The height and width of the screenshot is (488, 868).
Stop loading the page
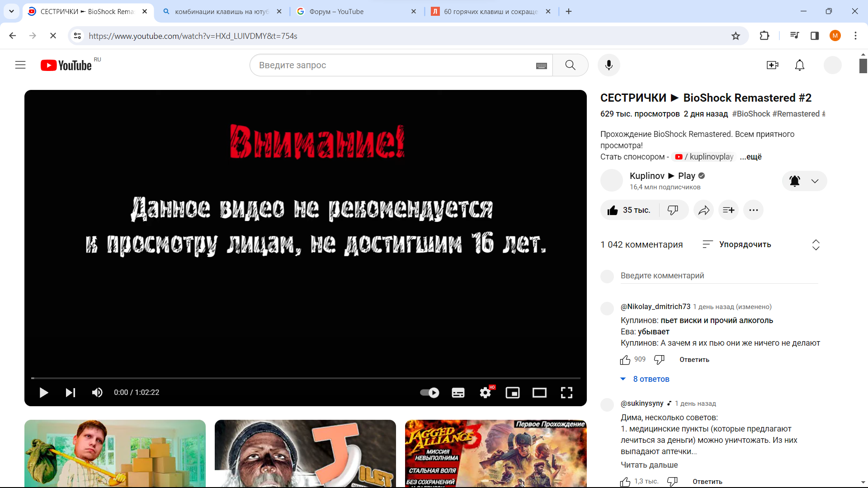(x=53, y=36)
